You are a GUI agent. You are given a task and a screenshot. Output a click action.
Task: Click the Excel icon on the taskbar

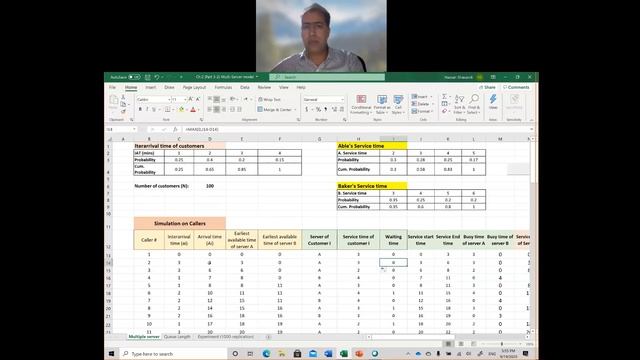coord(344,353)
